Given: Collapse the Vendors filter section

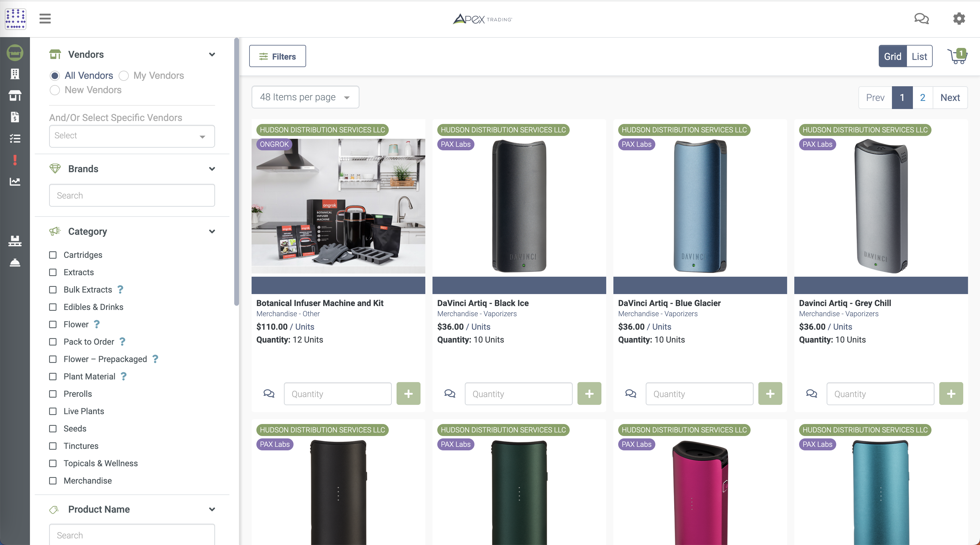Looking at the screenshot, I should pyautogui.click(x=212, y=54).
